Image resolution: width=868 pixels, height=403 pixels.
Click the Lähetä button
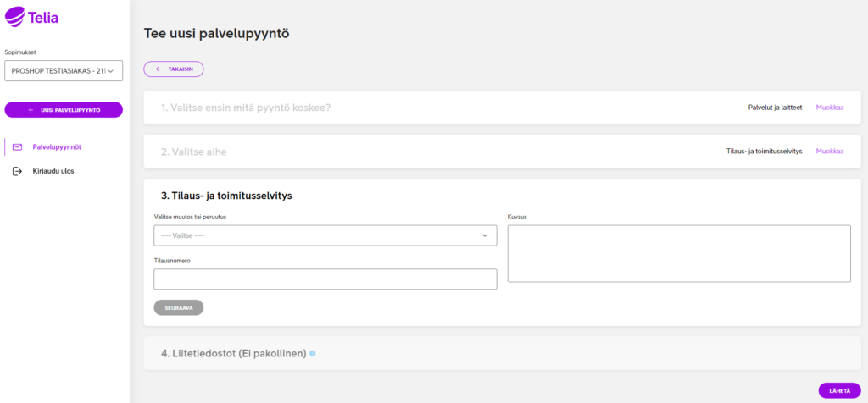pyautogui.click(x=839, y=390)
